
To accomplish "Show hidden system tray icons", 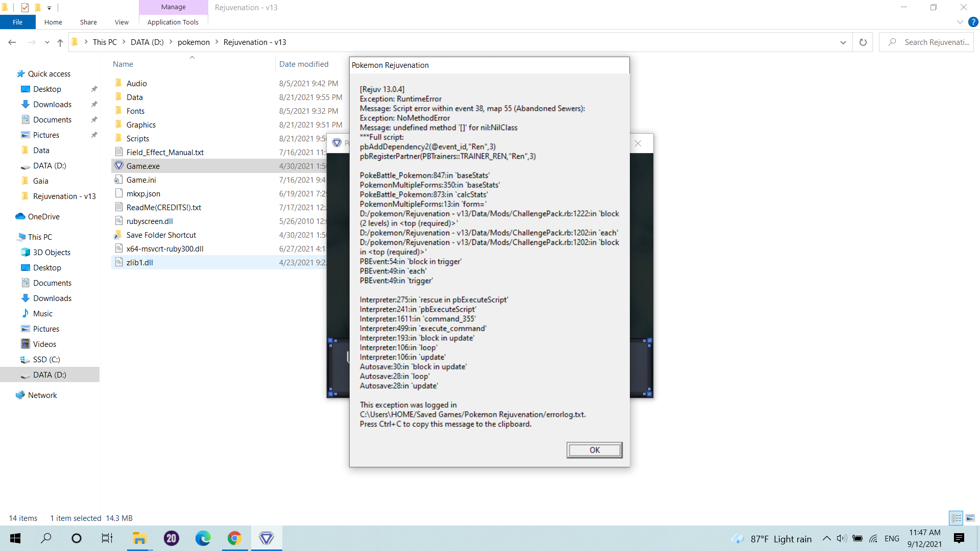I will click(826, 538).
